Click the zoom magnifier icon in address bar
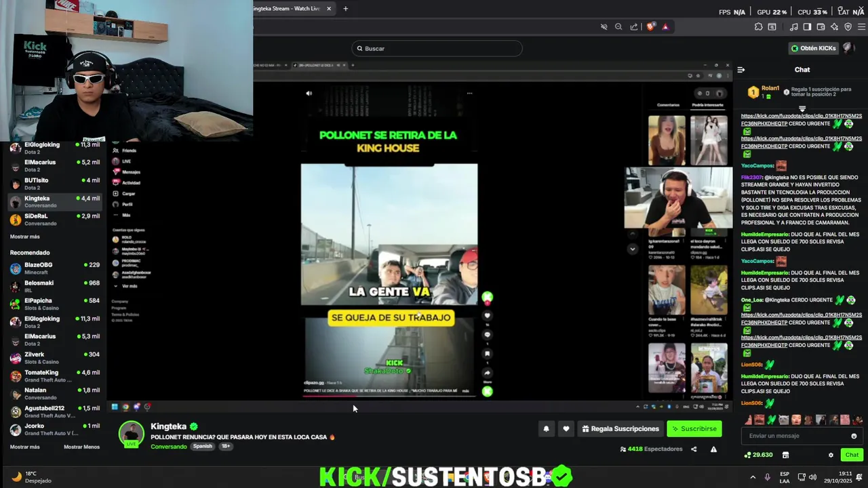The height and width of the screenshot is (488, 868). tap(618, 26)
